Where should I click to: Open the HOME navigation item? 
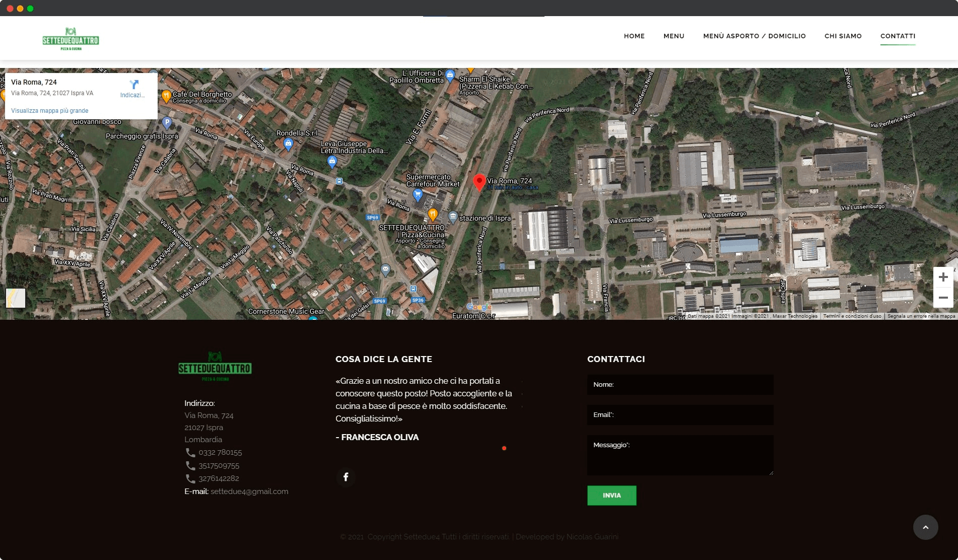click(x=634, y=36)
